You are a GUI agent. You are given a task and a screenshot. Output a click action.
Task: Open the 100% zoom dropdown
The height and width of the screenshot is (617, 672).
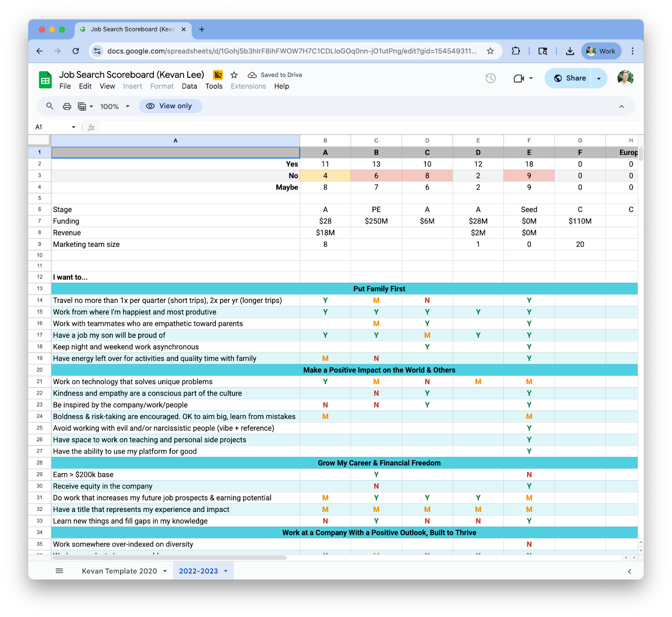[x=115, y=106]
